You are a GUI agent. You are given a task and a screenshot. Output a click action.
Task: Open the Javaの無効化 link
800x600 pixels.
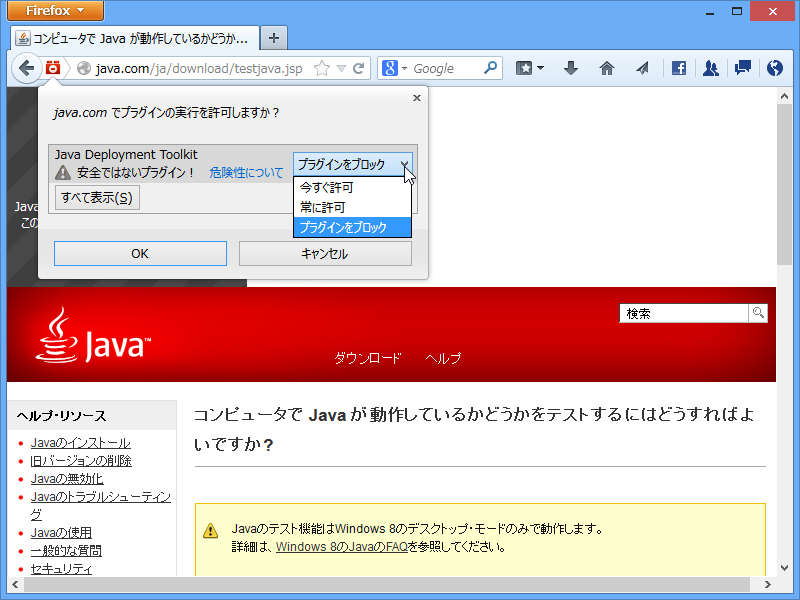[67, 479]
